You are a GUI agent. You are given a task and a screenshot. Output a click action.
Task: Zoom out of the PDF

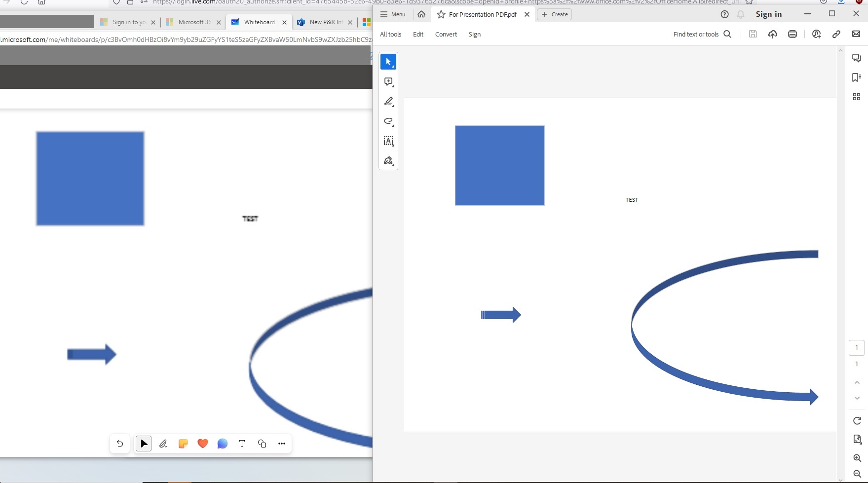[857, 474]
